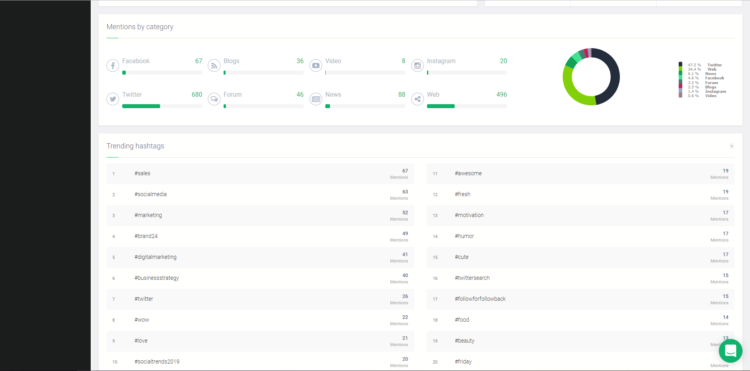Click the Facebook category label
The image size is (750, 371).
136,61
